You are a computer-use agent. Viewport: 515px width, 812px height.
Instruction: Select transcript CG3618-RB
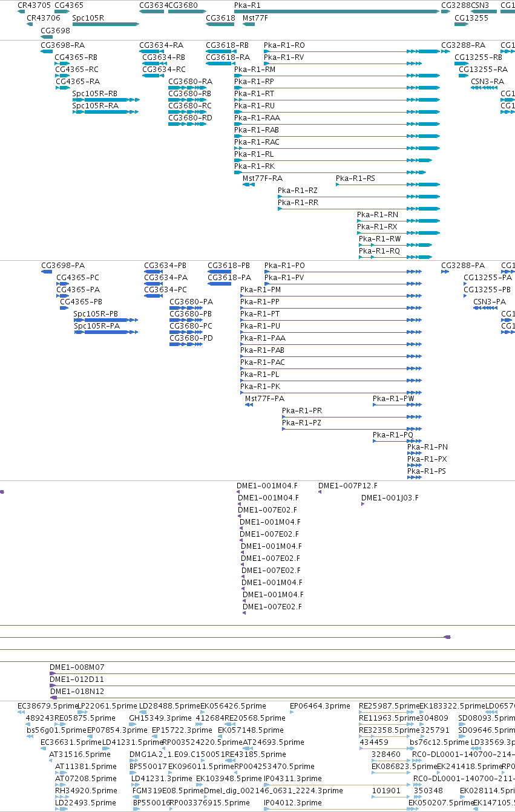pyautogui.click(x=228, y=45)
